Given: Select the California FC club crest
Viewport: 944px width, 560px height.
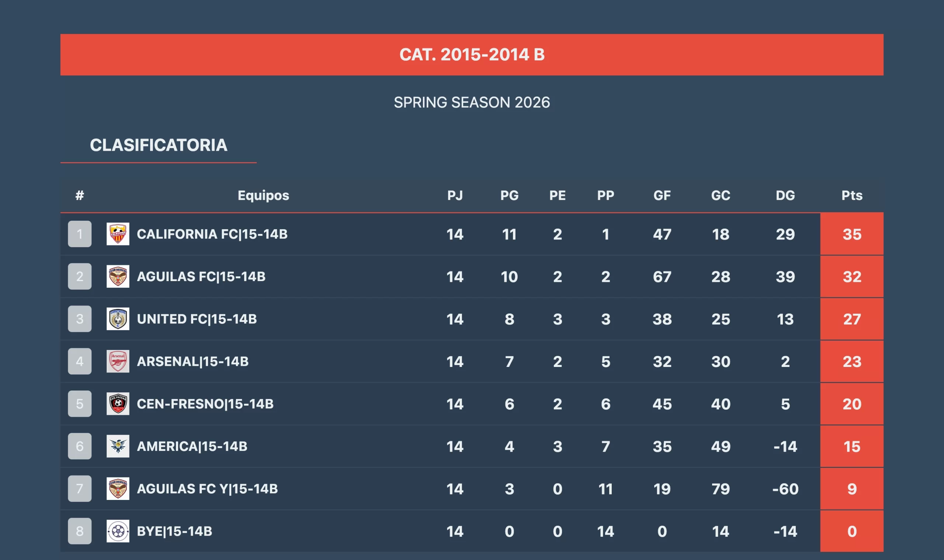Looking at the screenshot, I should click(117, 234).
